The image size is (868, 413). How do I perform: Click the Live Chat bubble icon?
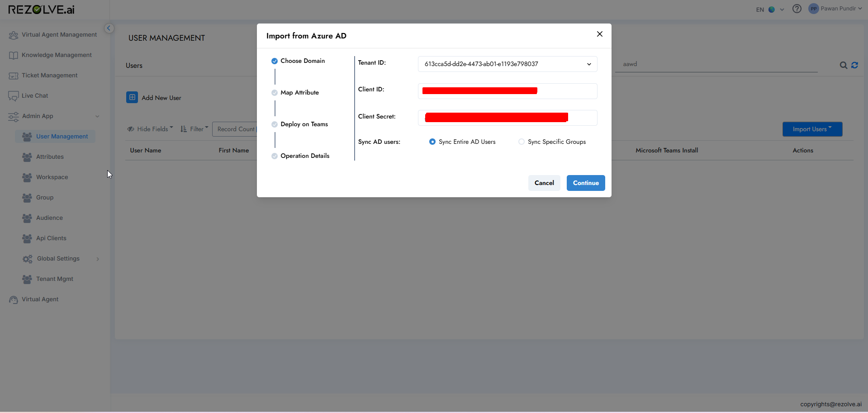click(x=13, y=96)
